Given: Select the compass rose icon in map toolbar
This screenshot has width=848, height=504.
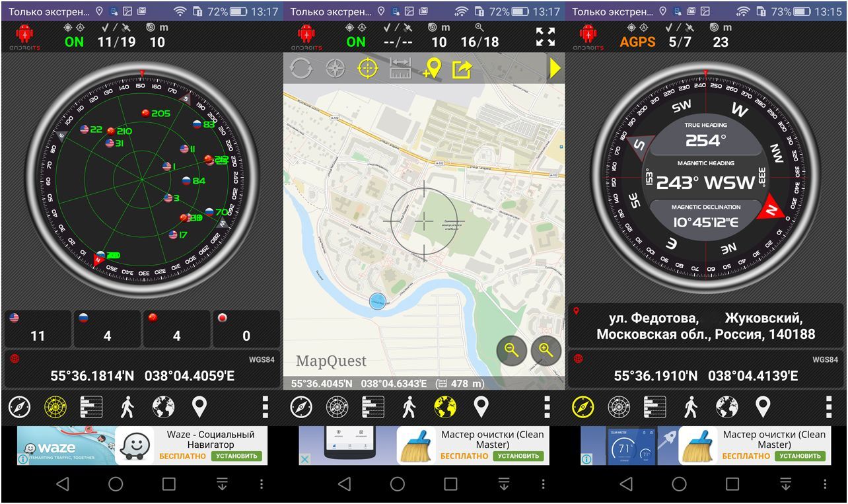Looking at the screenshot, I should tap(335, 69).
